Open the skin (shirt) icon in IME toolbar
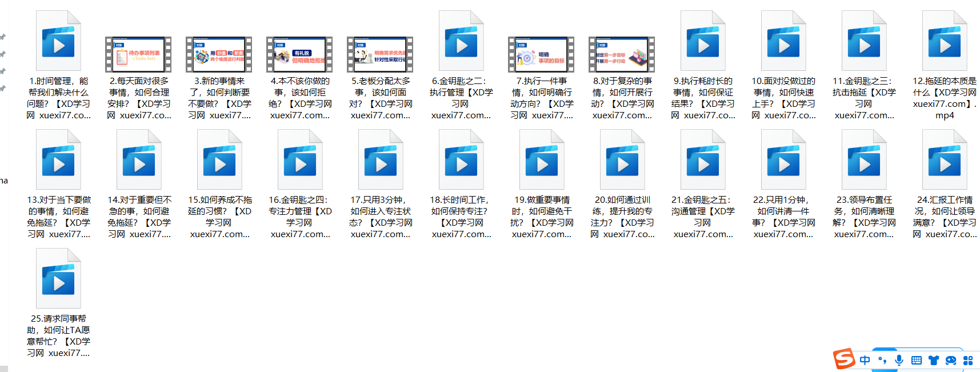 934,360
